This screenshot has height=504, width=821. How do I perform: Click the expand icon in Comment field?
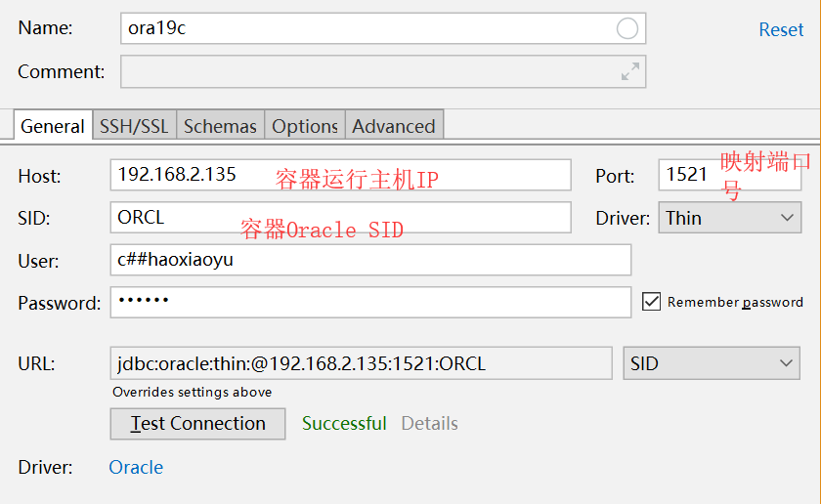pos(630,71)
